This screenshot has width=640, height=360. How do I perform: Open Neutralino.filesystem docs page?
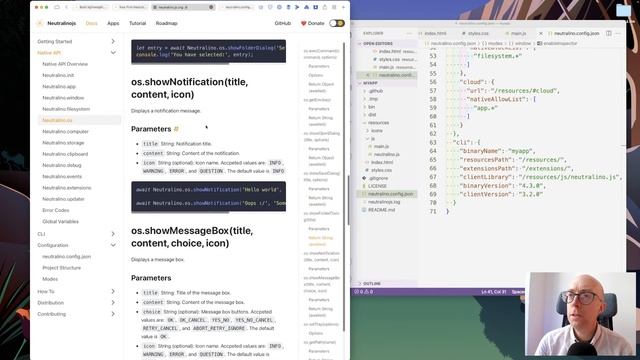pos(66,109)
